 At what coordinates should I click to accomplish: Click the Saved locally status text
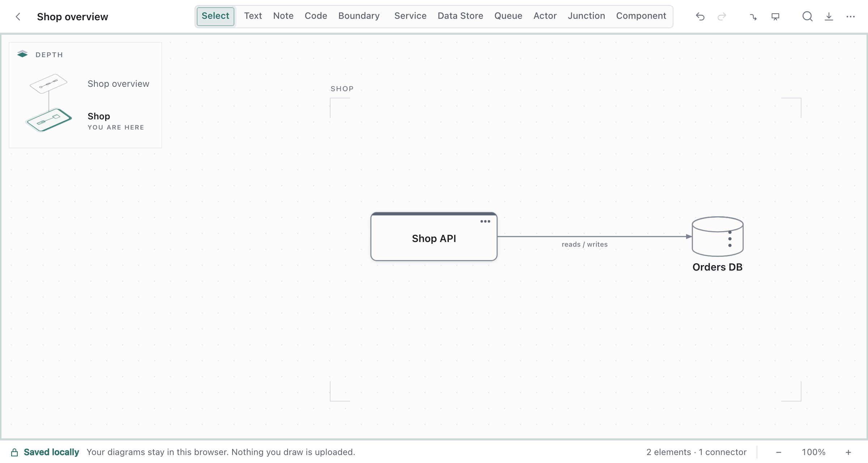tap(51, 452)
